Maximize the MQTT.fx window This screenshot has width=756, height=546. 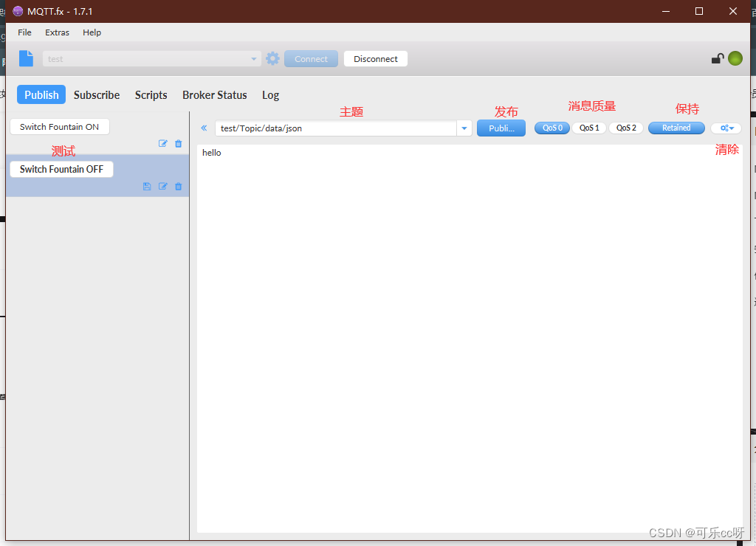click(699, 11)
